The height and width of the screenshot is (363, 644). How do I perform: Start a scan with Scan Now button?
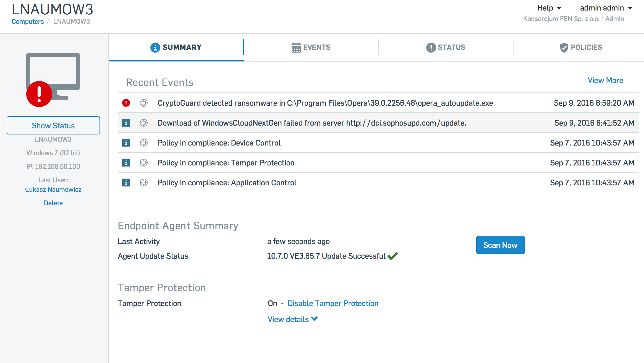(500, 245)
